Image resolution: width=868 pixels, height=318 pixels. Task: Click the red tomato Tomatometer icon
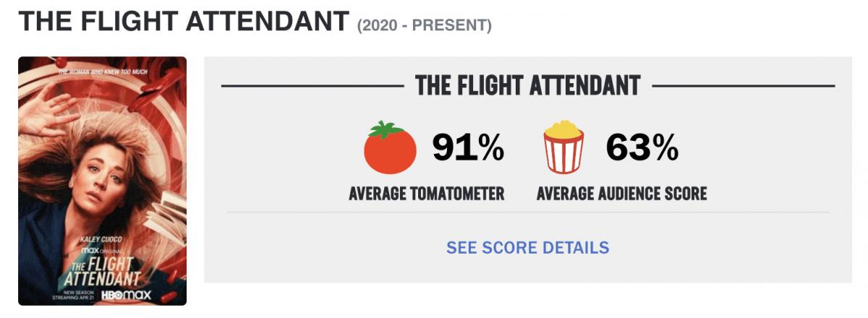390,148
